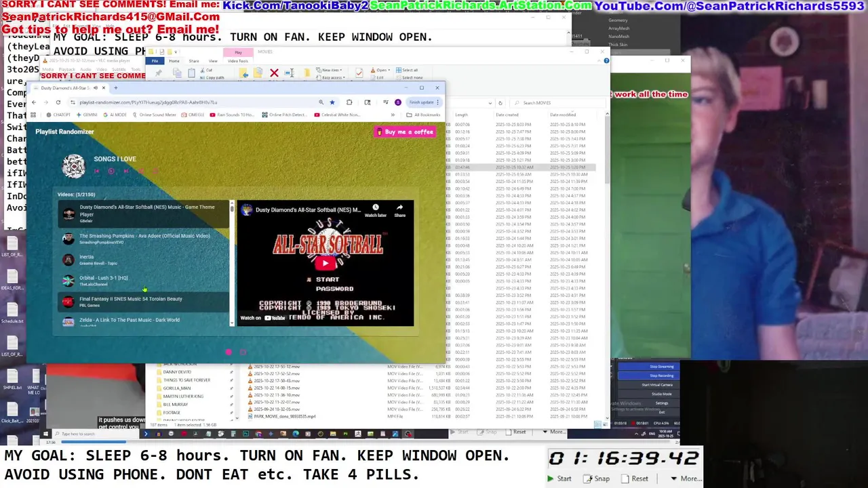Click Snap button on timer
The image size is (868, 488).
(597, 479)
